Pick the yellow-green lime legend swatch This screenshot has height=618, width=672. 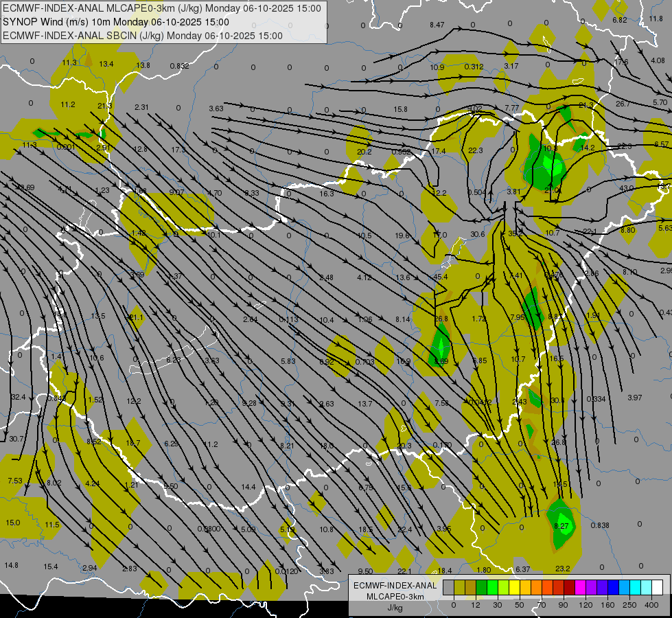[504, 587]
